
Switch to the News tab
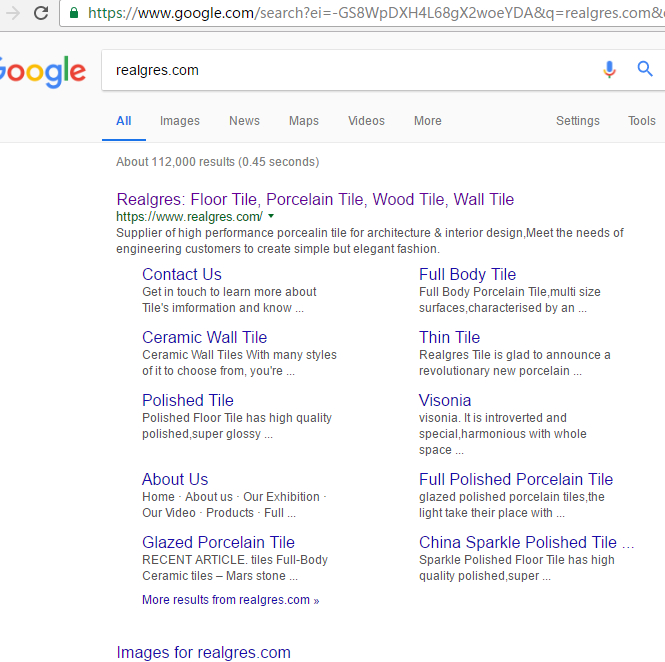pyautogui.click(x=244, y=121)
